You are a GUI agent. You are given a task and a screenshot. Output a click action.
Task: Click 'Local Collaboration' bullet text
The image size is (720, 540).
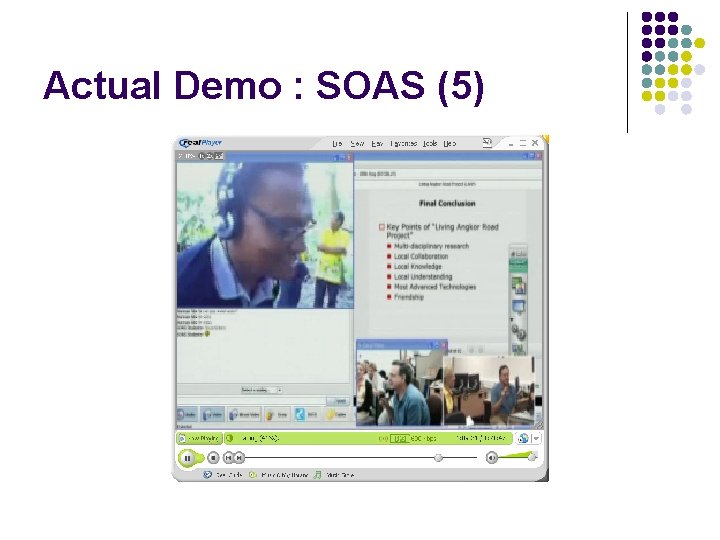[x=421, y=256]
